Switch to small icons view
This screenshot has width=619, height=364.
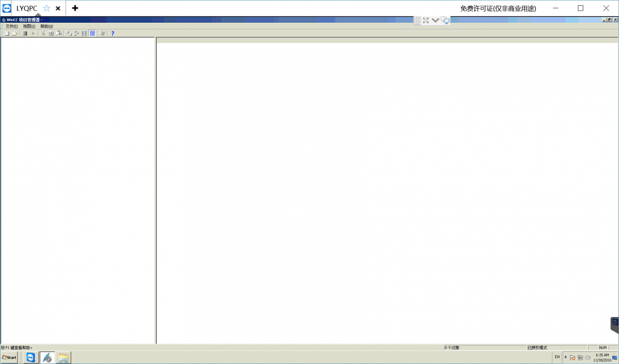tap(76, 33)
